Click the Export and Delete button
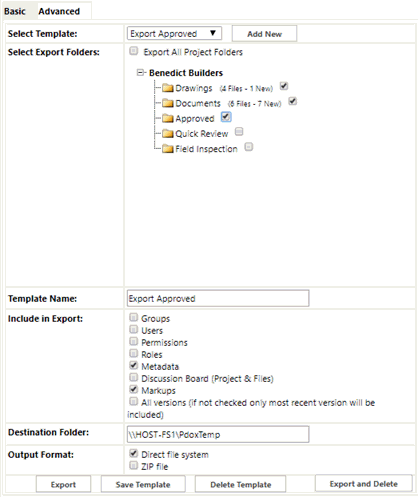Image resolution: width=418 pixels, height=497 pixels. point(364,484)
